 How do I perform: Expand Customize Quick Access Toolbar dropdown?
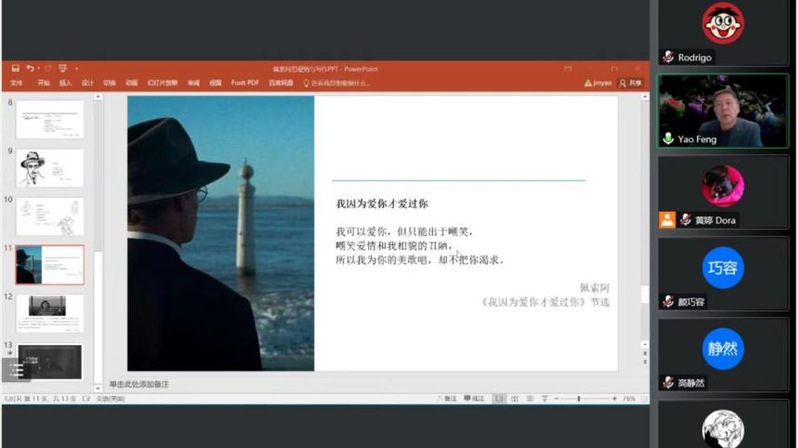(77, 68)
